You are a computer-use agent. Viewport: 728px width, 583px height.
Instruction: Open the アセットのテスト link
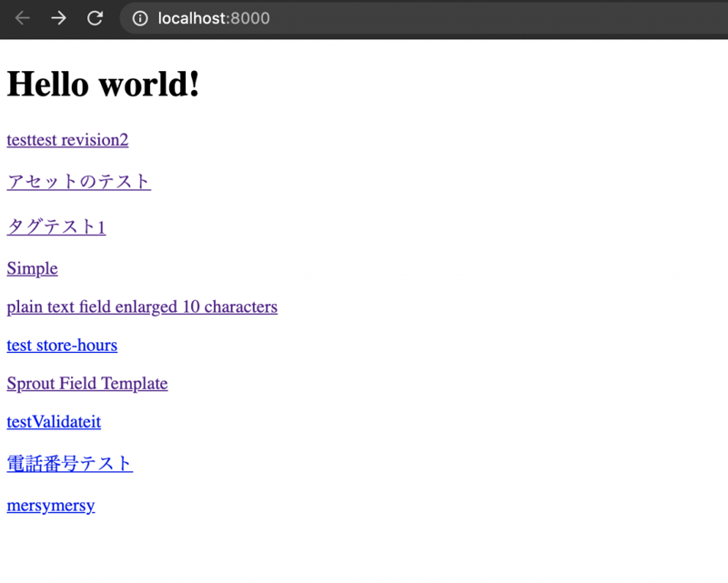78,182
